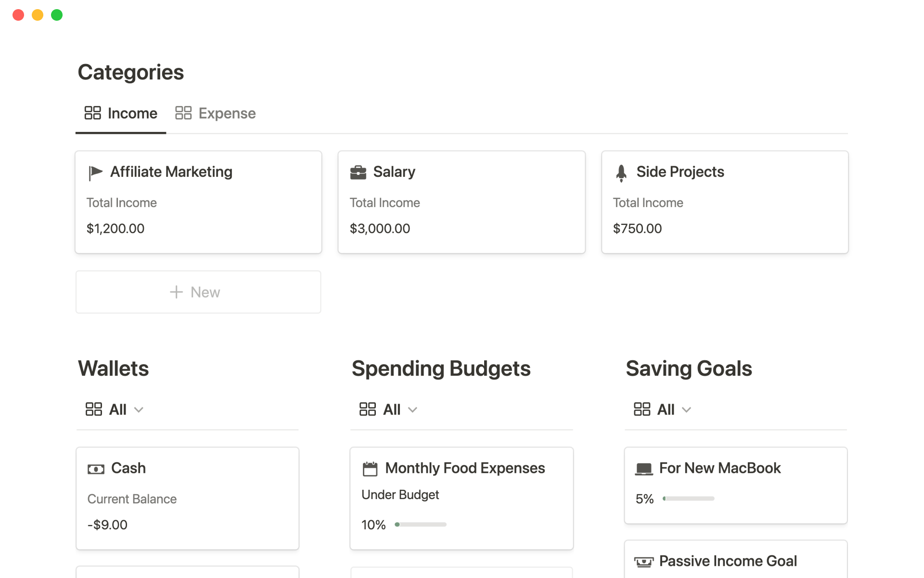This screenshot has height=578, width=924.
Task: Click the rocket icon beside Side Projects
Action: [x=621, y=173]
